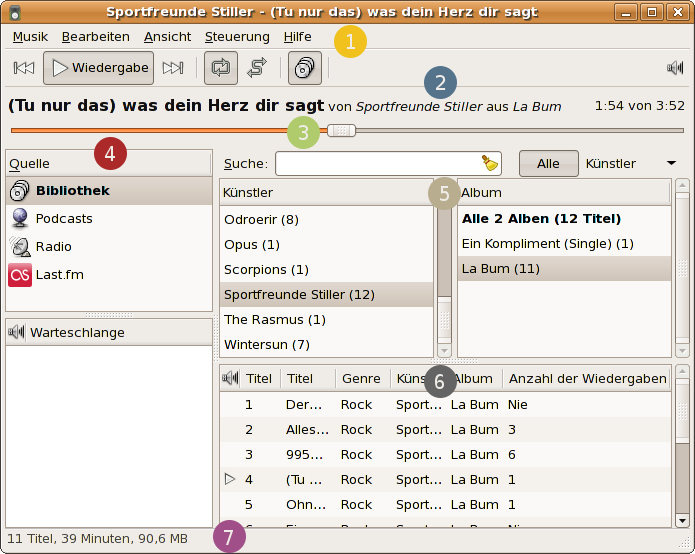
Task: Open Radio in the source list
Action: pyautogui.click(x=53, y=246)
